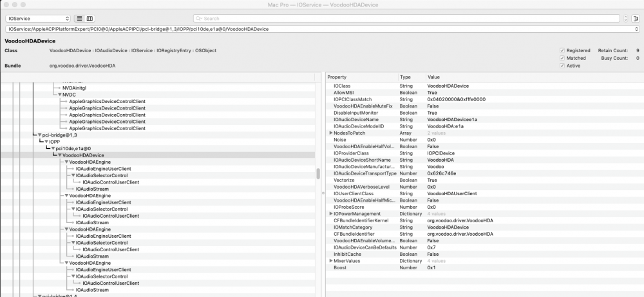Select the IOAudioDeviceCanBeDefaults property row
This screenshot has width=644, height=297.
485,247
